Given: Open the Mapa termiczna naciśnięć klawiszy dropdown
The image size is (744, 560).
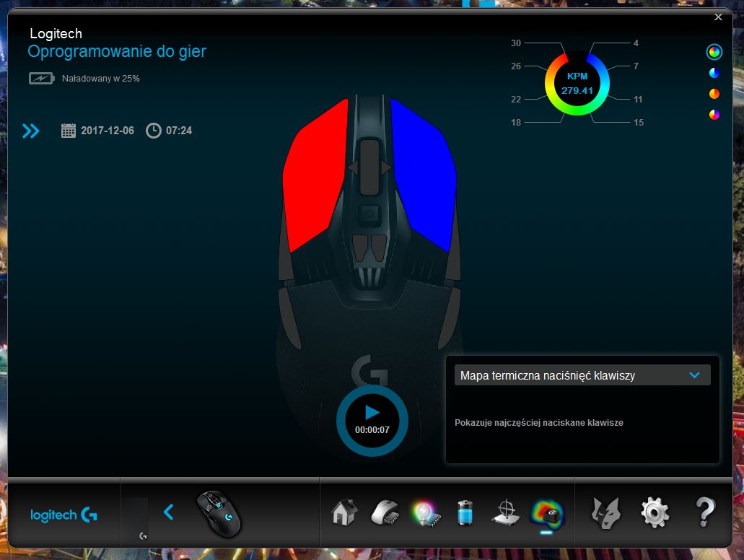Looking at the screenshot, I should [x=582, y=375].
